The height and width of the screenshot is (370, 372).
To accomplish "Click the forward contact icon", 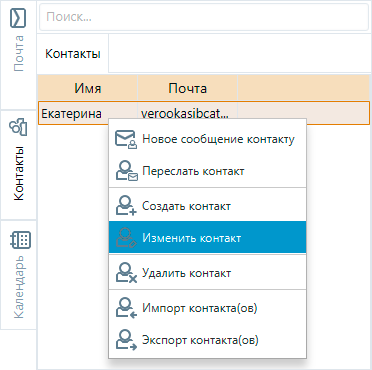I will coord(126,171).
